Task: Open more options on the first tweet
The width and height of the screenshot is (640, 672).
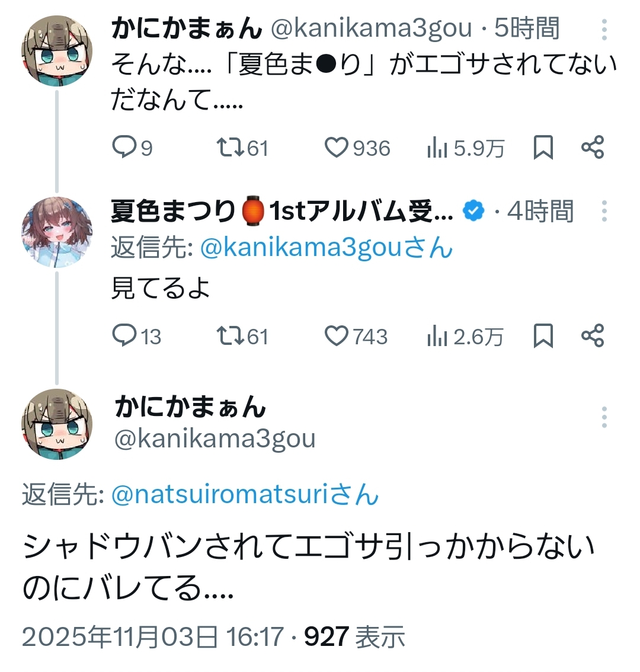Action: [x=604, y=29]
